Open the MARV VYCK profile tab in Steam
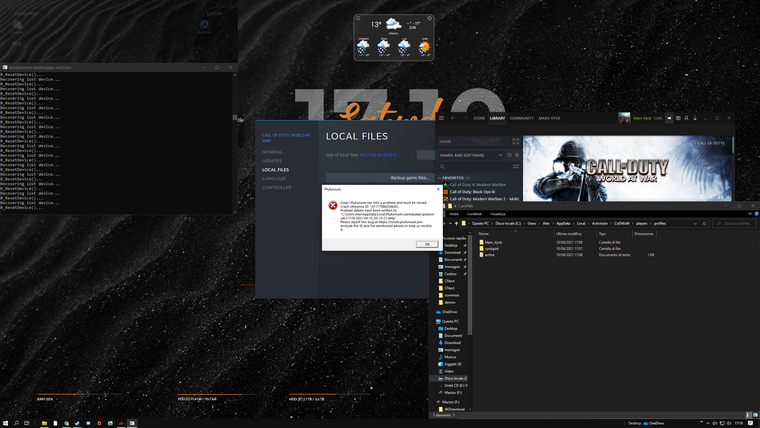 [549, 118]
